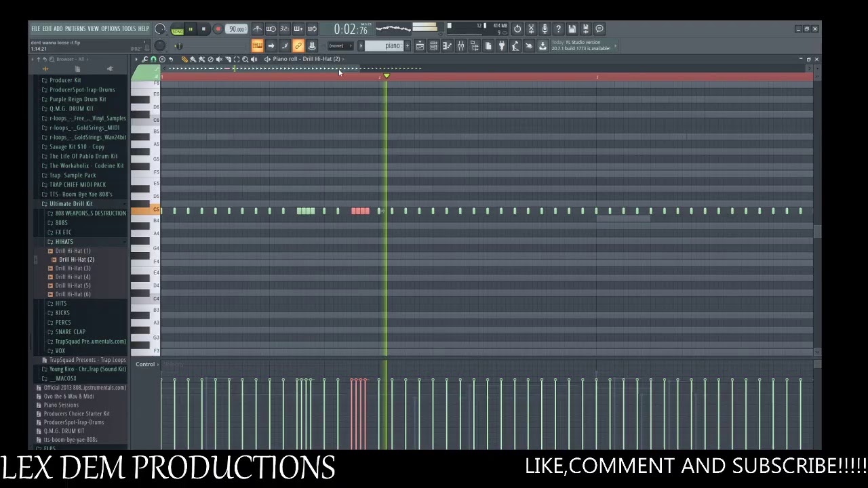Viewport: 868px width, 488px height.
Task: Click the multilink to controllers icon
Action: click(298, 45)
